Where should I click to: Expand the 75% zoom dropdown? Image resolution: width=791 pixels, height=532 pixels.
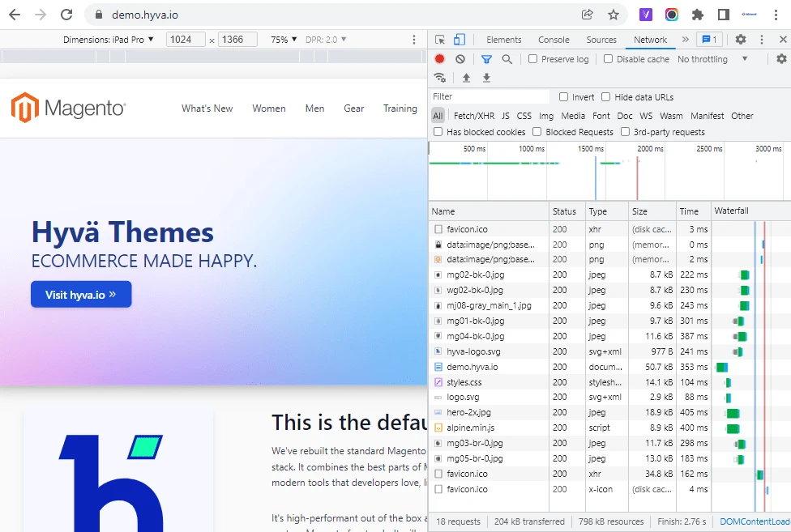coord(284,40)
